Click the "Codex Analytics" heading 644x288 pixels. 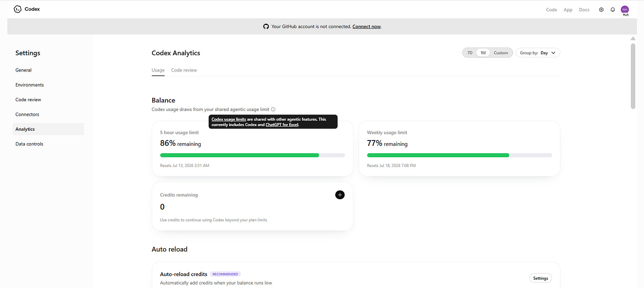[x=176, y=53]
